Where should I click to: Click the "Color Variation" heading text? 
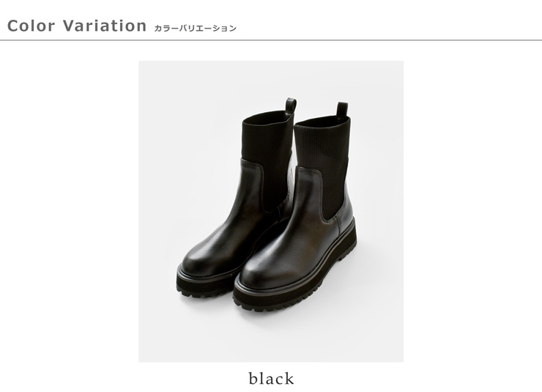pos(77,26)
